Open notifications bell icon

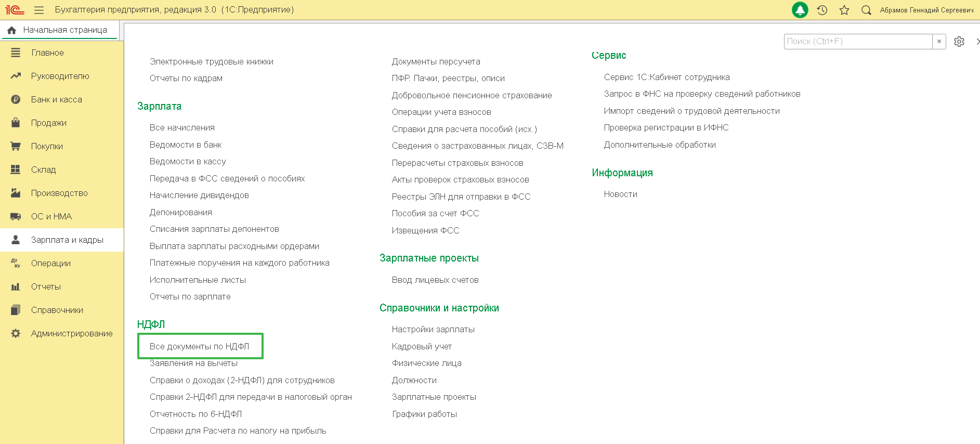click(x=800, y=10)
